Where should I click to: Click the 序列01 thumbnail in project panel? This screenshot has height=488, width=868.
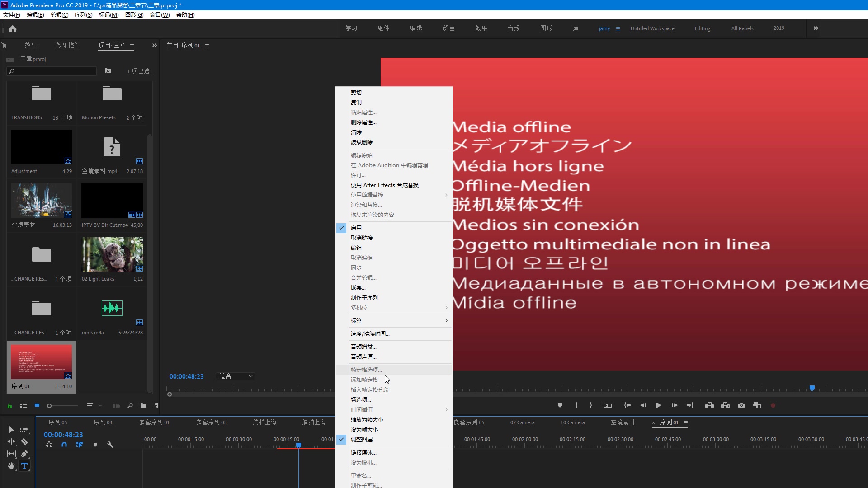coord(42,361)
